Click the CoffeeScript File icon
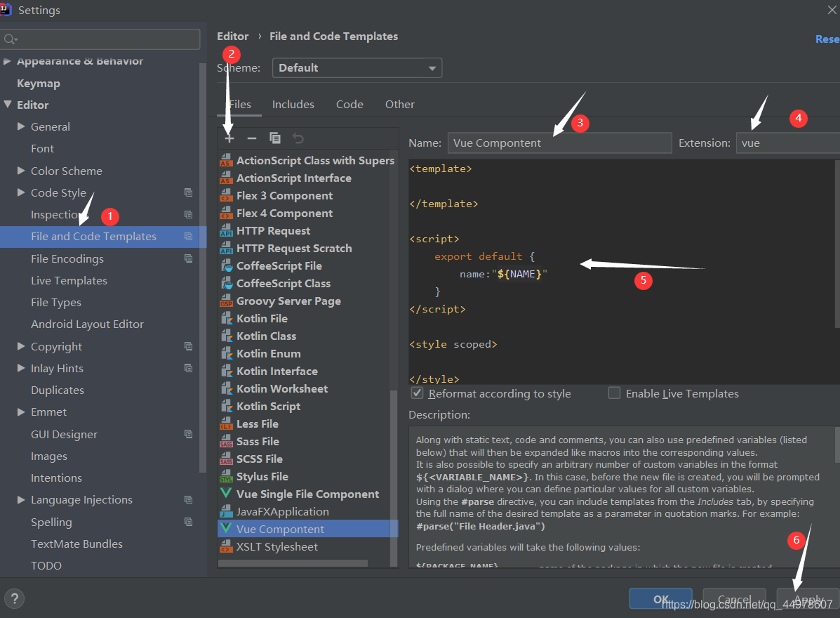Viewport: 840px width, 618px height. coord(226,266)
